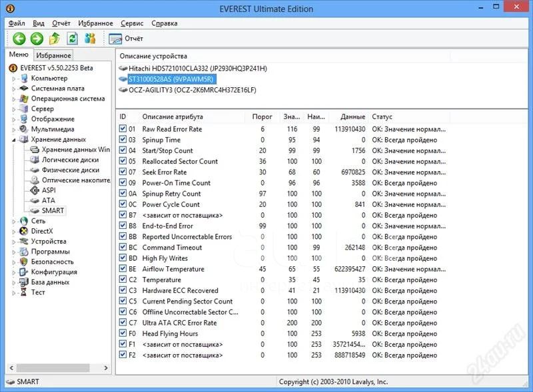Select the Физические диски tree item
533x392 pixels.
point(71,170)
